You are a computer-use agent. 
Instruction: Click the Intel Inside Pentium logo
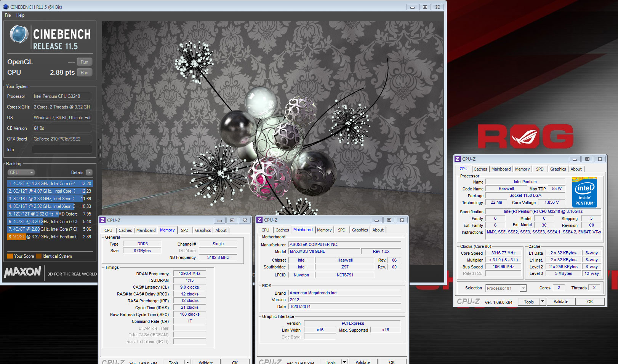tap(584, 192)
